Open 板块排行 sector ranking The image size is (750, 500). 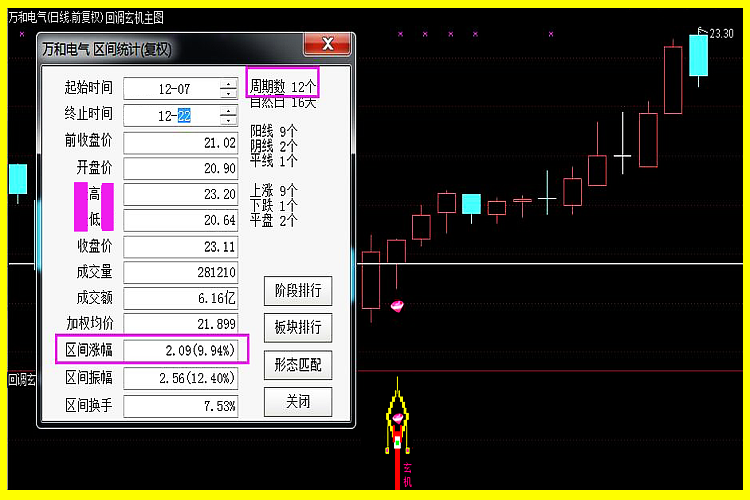point(297,328)
